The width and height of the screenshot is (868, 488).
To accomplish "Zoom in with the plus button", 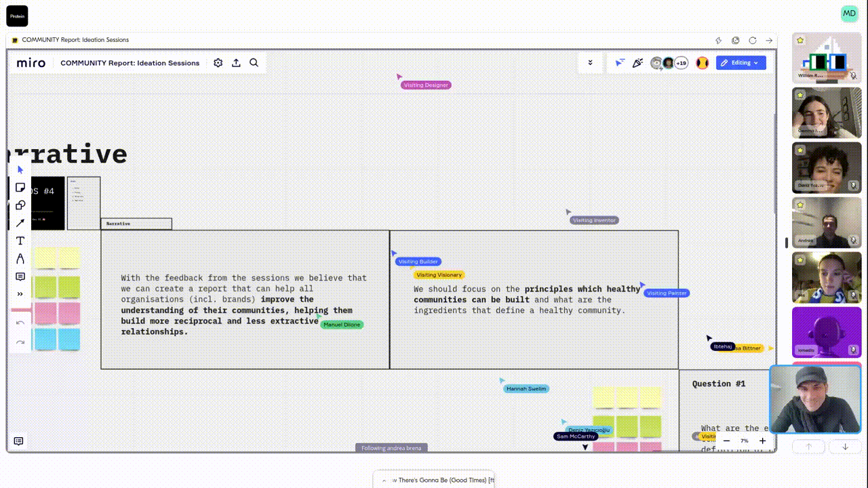I will 762,441.
